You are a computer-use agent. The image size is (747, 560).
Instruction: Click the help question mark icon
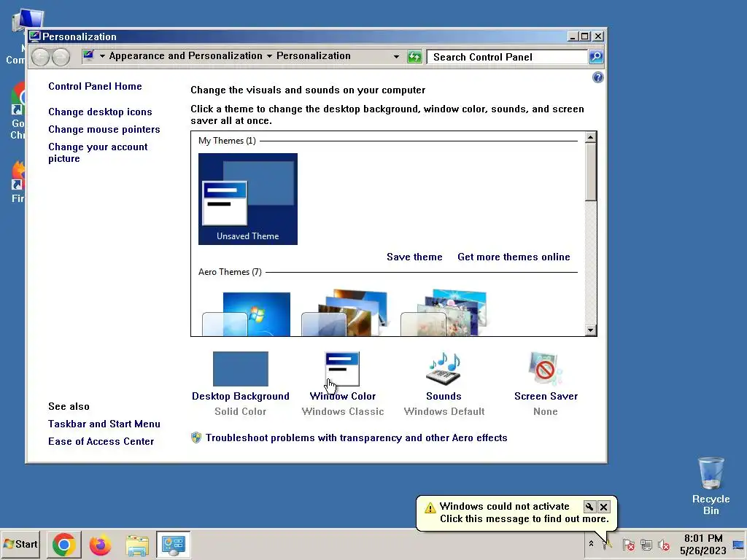coord(598,77)
